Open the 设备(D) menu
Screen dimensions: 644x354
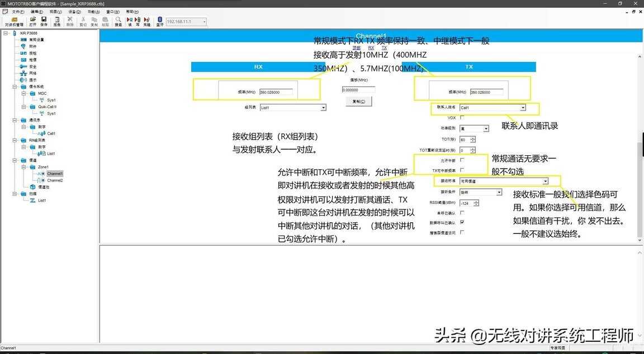point(74,11)
